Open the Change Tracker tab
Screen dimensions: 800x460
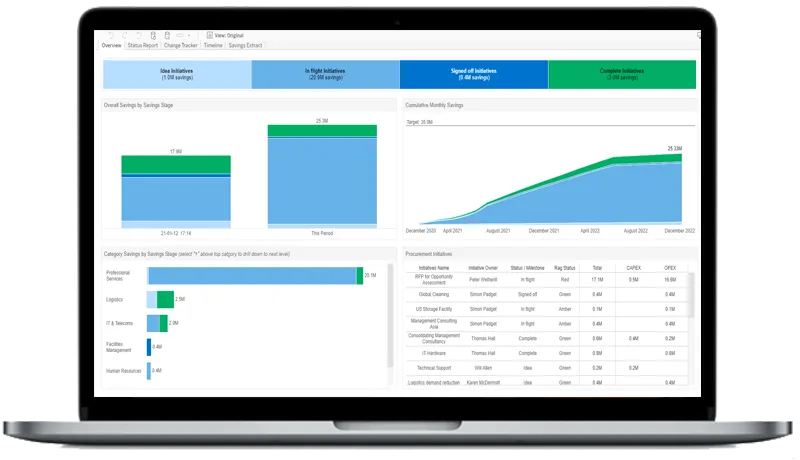point(181,45)
